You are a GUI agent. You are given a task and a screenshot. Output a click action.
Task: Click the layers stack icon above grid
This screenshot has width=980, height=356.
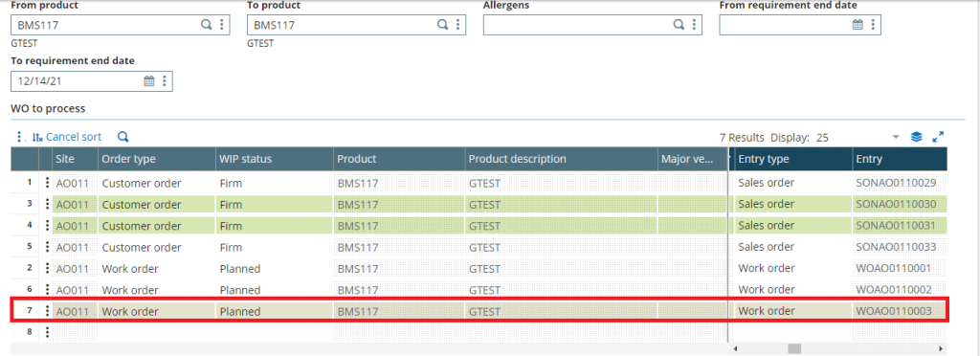point(916,137)
